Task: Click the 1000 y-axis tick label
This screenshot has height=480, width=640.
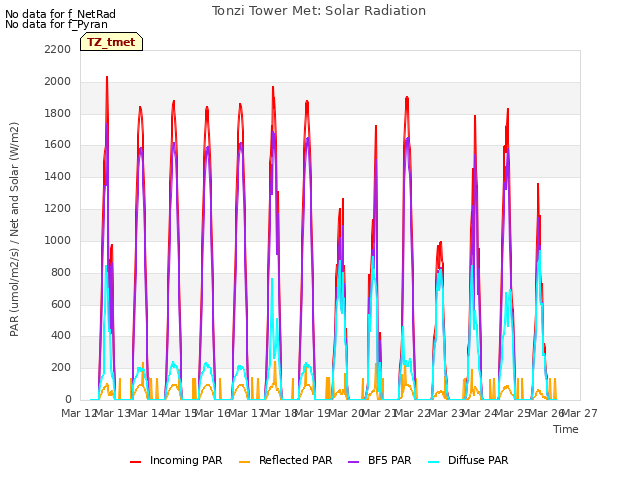Action: point(58,240)
